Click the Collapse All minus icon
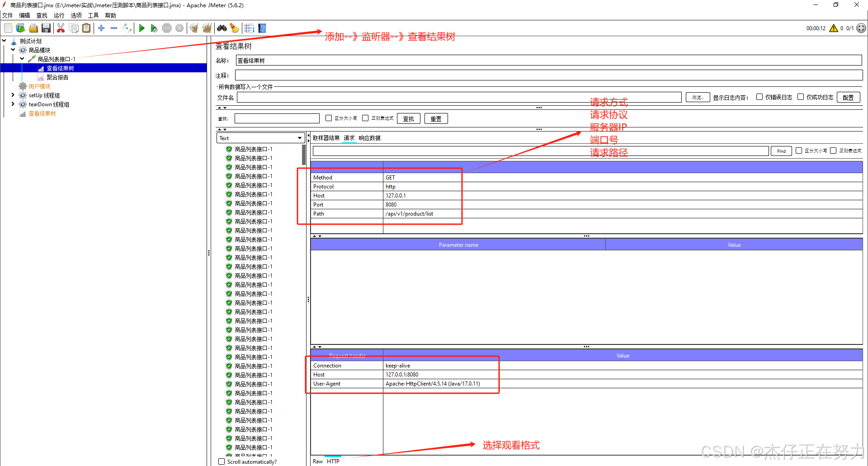 [114, 28]
